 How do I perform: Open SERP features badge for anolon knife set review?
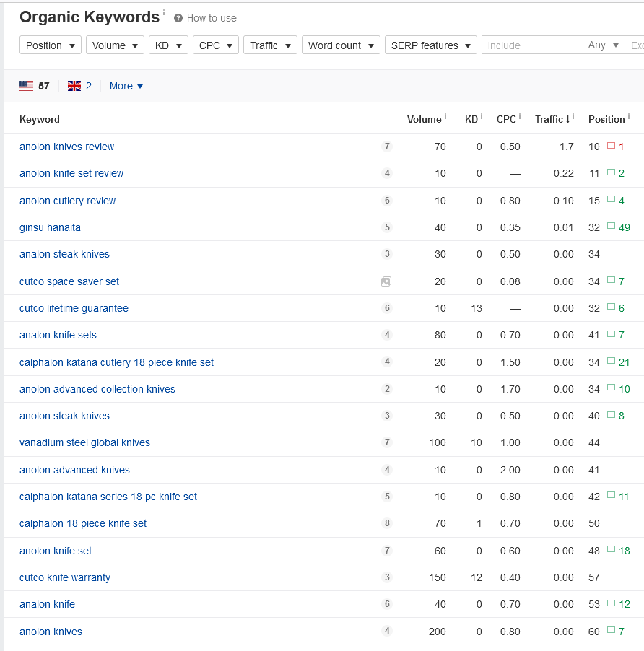tap(387, 173)
